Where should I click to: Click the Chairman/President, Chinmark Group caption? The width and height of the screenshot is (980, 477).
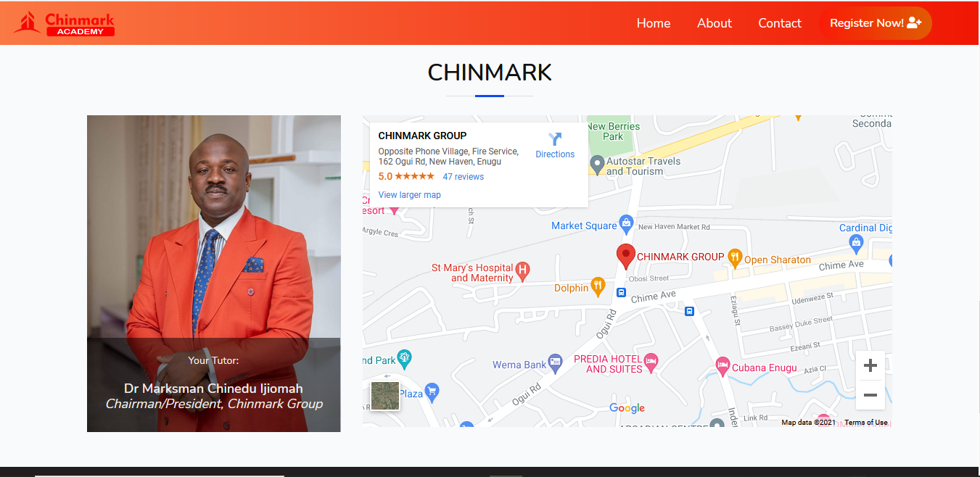pyautogui.click(x=214, y=404)
